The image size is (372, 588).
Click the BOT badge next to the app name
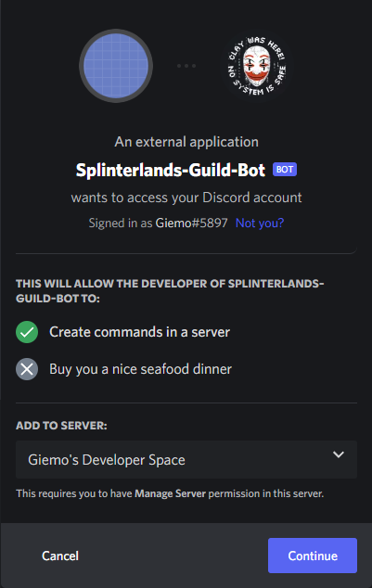(285, 170)
